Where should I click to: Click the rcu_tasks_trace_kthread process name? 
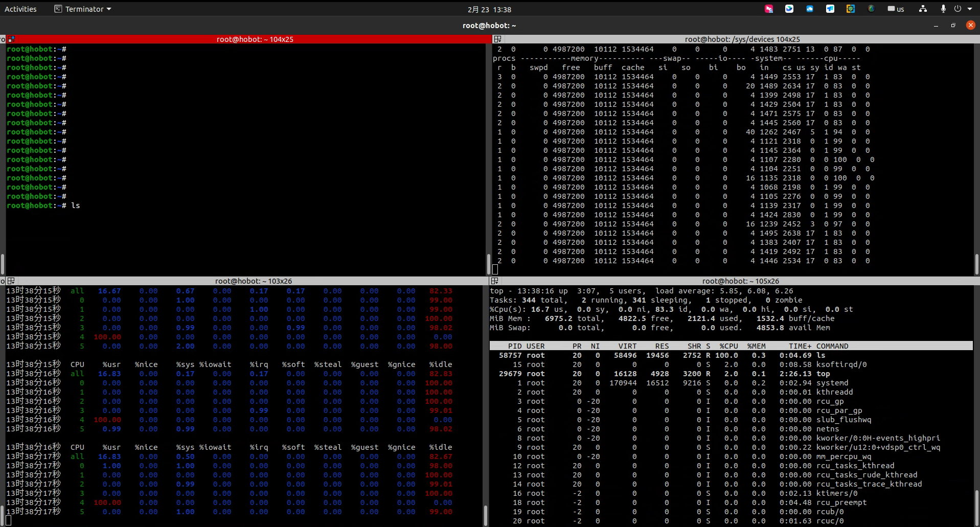(869, 484)
